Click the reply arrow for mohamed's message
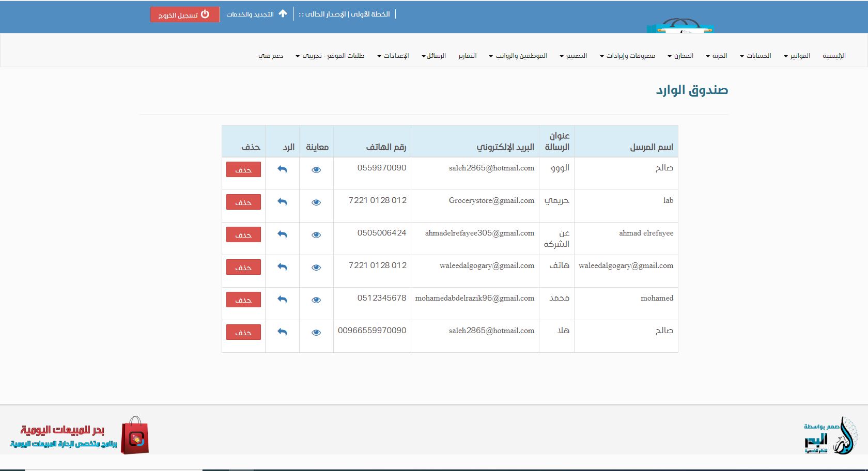 tap(282, 300)
